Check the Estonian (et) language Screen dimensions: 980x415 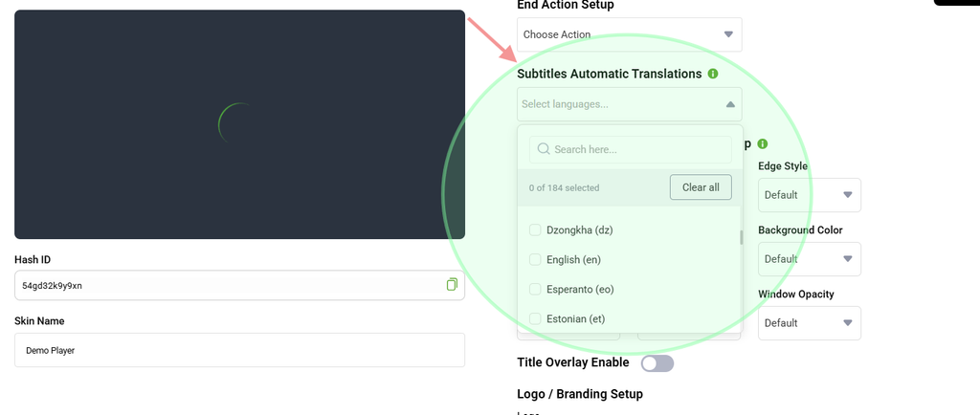[x=535, y=318]
